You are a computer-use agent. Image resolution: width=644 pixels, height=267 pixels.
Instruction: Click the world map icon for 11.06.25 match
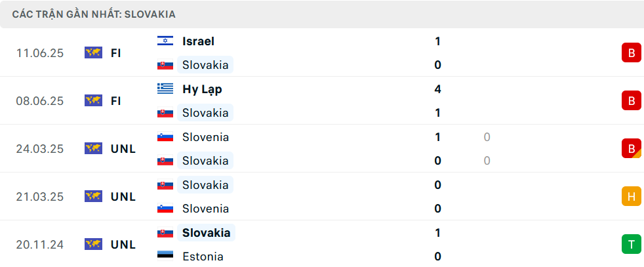click(93, 53)
